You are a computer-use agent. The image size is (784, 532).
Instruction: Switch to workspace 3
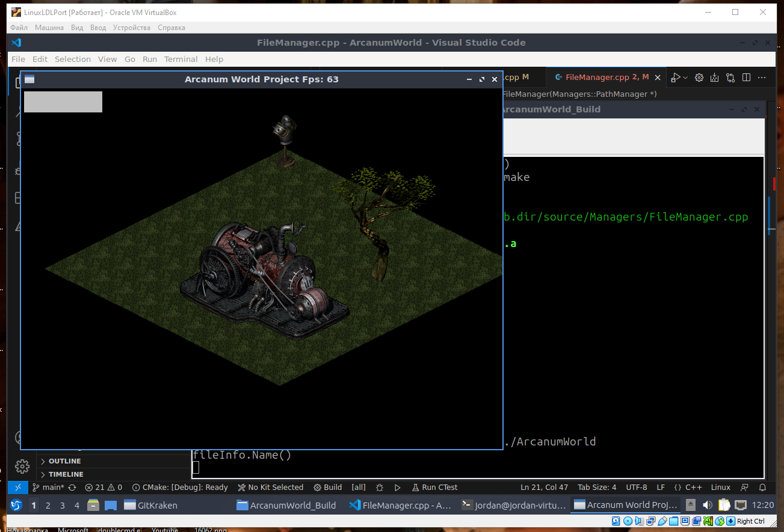[x=63, y=506]
